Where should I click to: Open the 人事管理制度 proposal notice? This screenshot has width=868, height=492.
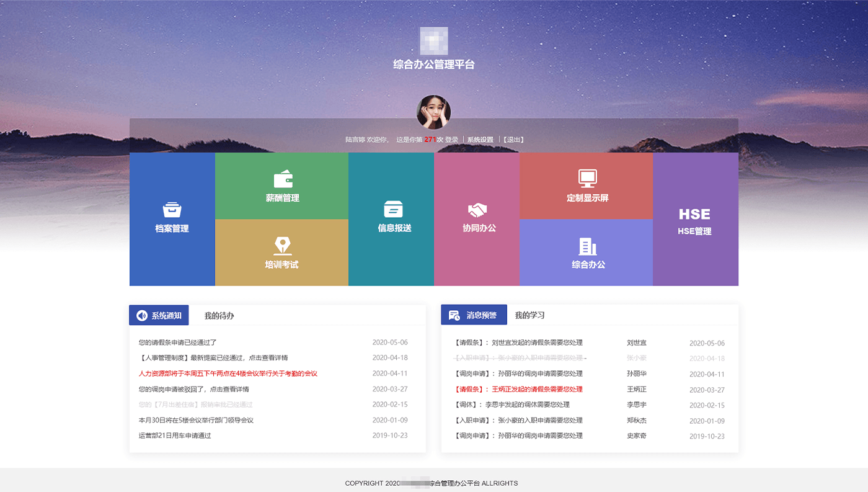pyautogui.click(x=213, y=358)
